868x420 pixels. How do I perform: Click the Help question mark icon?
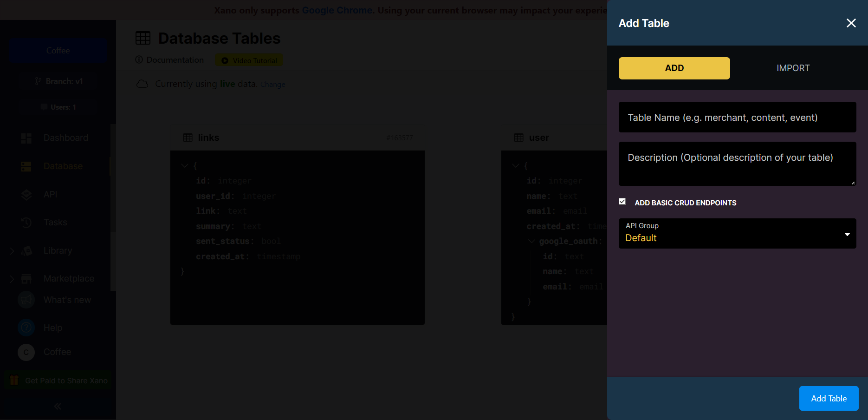click(x=26, y=328)
